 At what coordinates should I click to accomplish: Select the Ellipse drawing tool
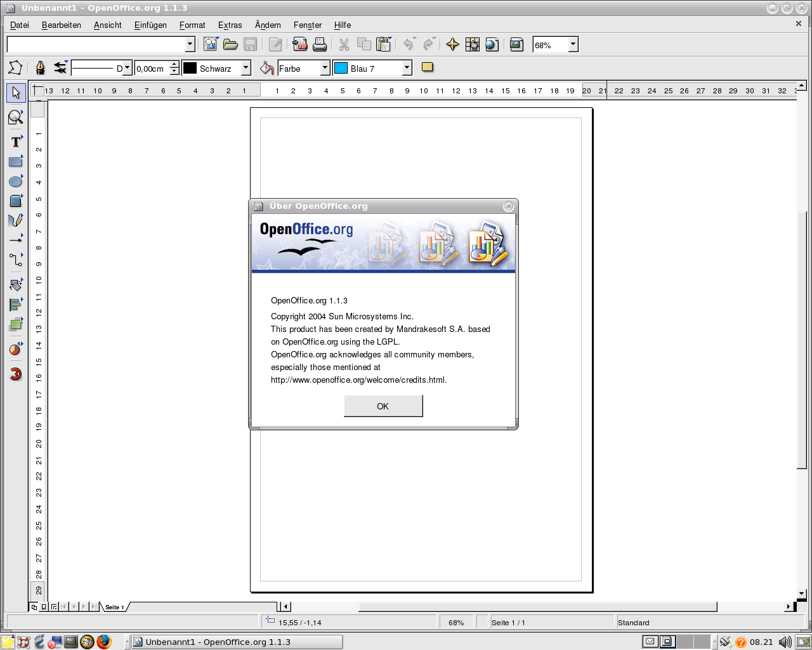point(16,182)
